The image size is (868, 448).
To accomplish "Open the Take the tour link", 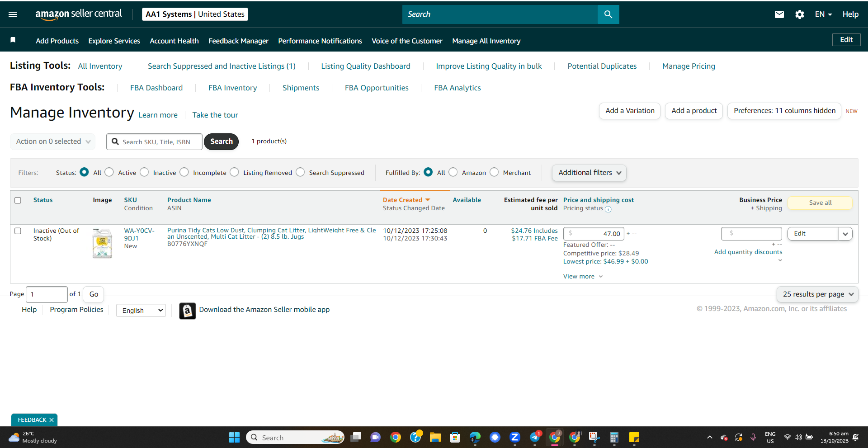I will coord(215,115).
